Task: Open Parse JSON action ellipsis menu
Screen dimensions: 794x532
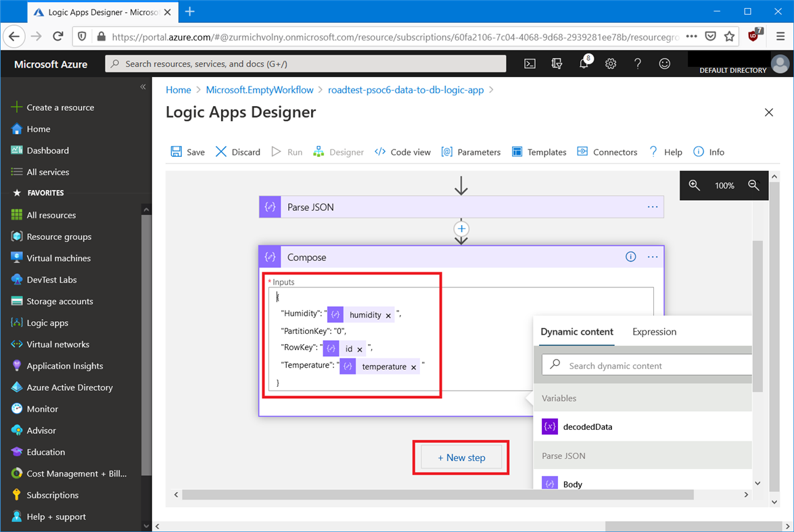Action: pos(652,207)
